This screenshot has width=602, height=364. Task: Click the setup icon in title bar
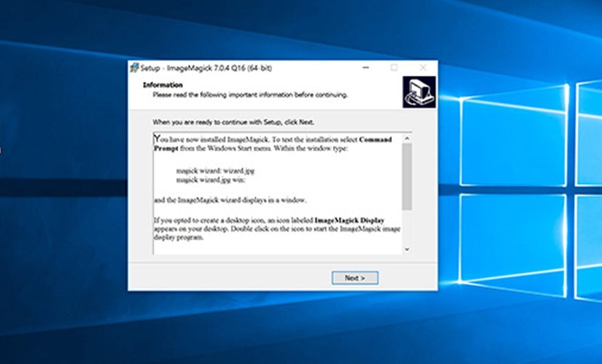(x=134, y=68)
